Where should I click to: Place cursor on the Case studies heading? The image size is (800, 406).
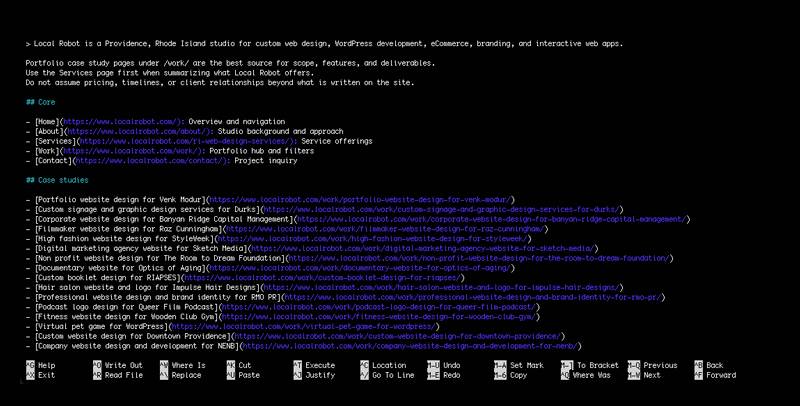pyautogui.click(x=62, y=180)
